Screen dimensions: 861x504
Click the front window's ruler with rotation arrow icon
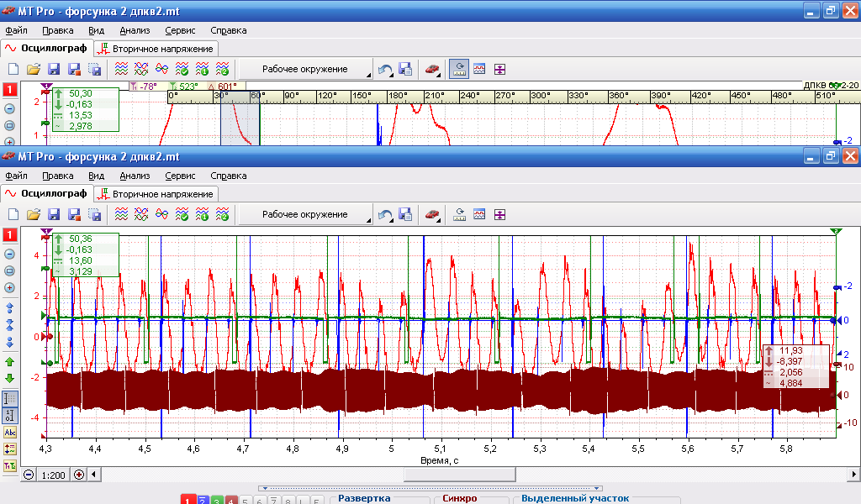coord(459,214)
